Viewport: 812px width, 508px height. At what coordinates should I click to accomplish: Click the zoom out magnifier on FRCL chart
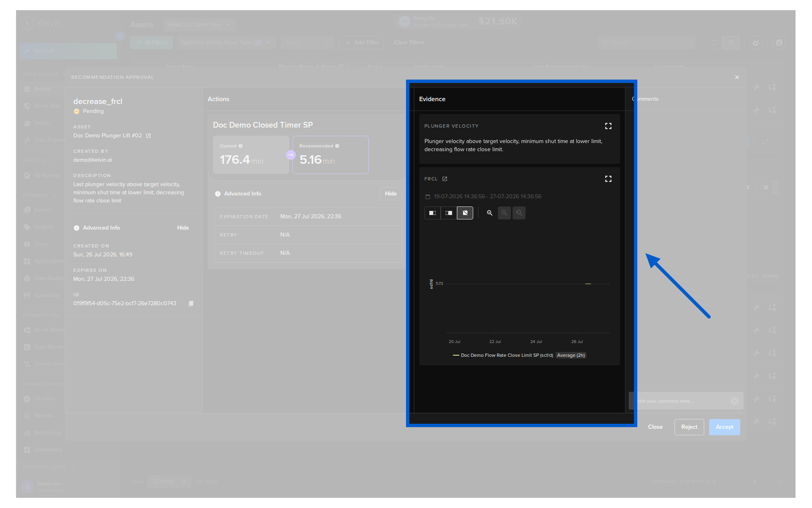click(x=504, y=213)
